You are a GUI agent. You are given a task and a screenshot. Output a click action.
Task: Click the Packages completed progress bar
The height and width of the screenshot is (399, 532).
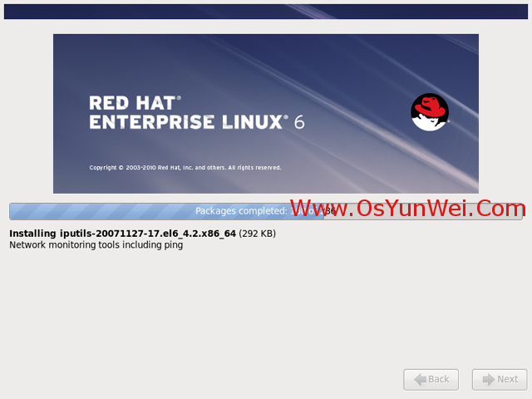[x=266, y=211]
